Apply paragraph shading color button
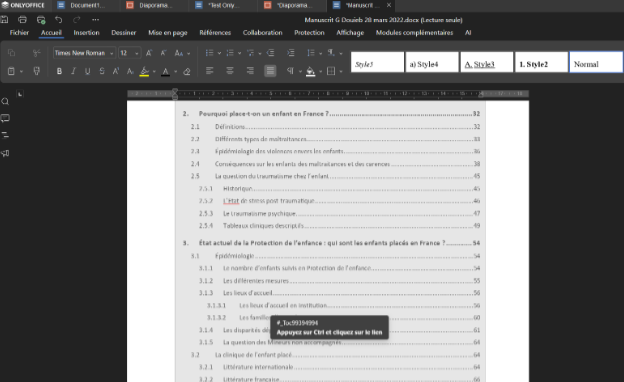Viewport: 624px width, 382px height. click(310, 72)
